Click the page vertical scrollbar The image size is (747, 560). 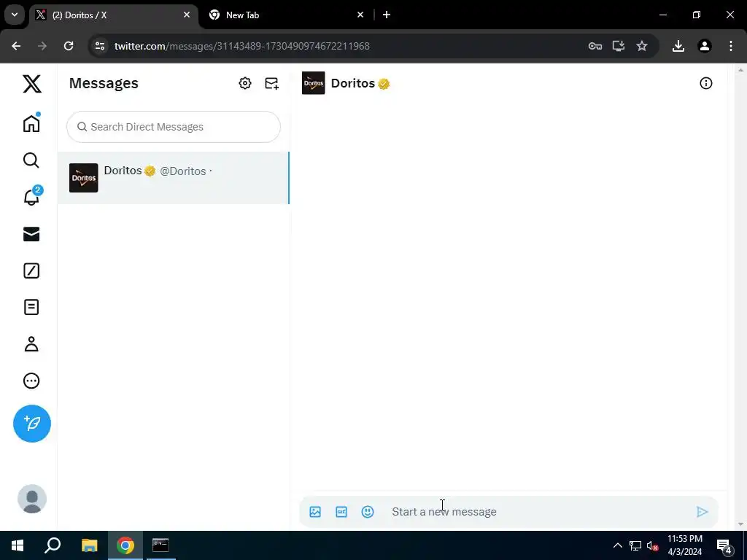click(x=740, y=297)
